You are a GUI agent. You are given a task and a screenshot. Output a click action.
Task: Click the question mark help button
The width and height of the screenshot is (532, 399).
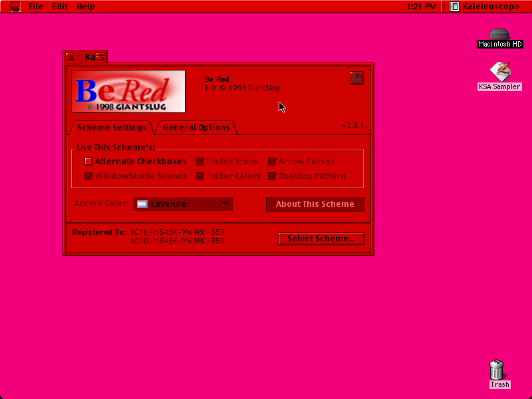tap(356, 78)
